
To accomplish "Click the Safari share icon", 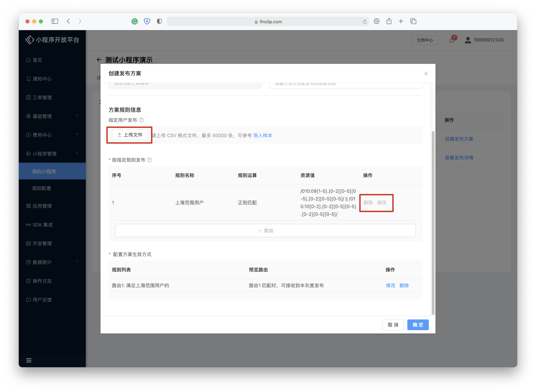I will (x=389, y=21).
